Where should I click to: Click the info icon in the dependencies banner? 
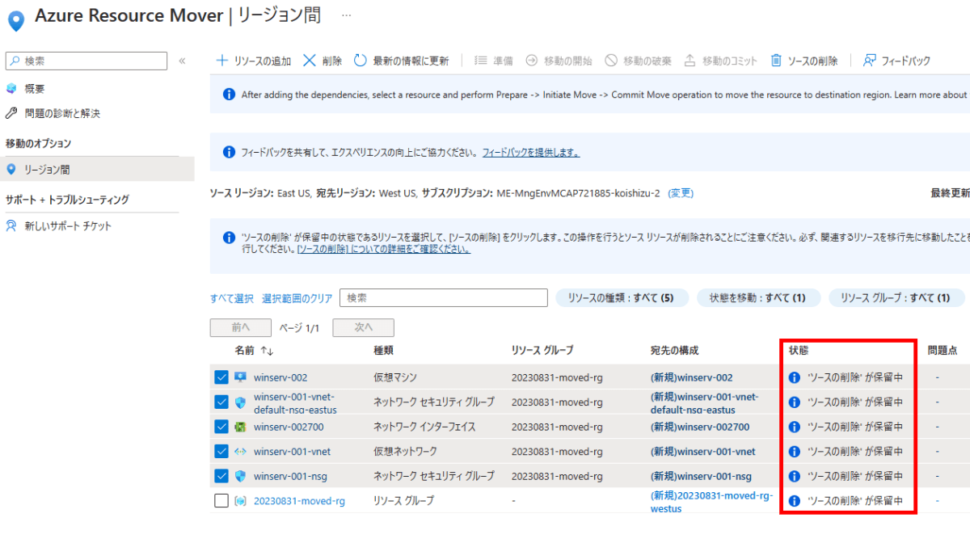pos(229,95)
